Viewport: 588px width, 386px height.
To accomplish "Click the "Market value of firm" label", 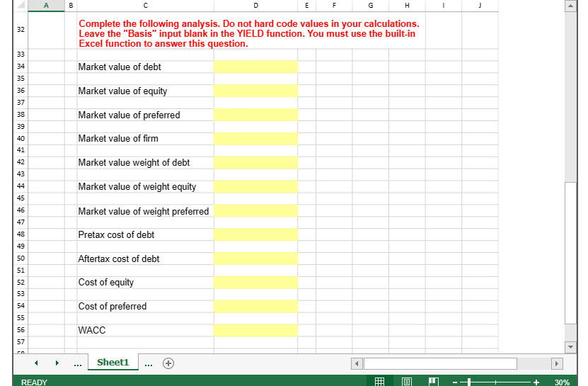I will click(118, 139).
